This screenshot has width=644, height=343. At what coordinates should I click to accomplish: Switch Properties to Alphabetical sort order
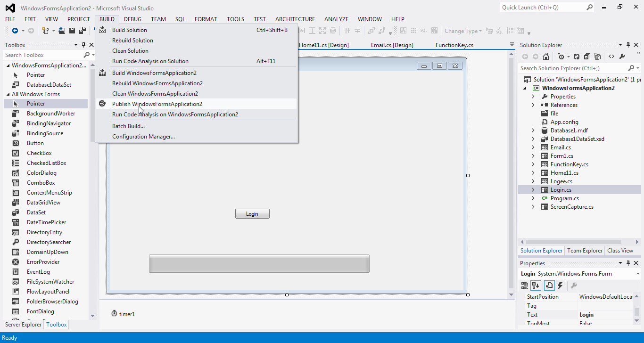(536, 285)
